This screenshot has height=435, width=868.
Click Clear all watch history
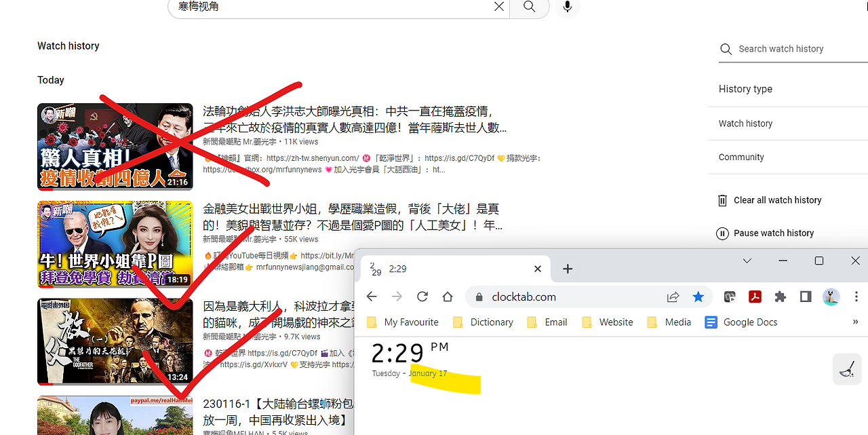(777, 200)
